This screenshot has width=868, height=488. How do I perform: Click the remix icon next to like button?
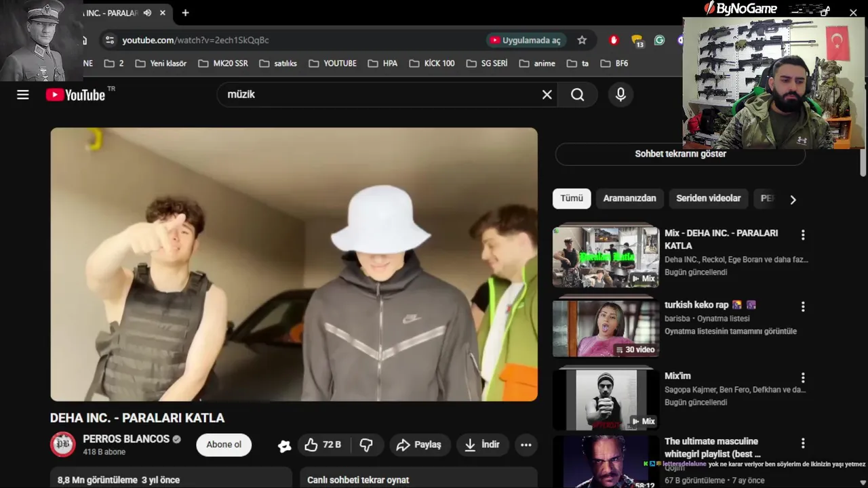pos(285,445)
